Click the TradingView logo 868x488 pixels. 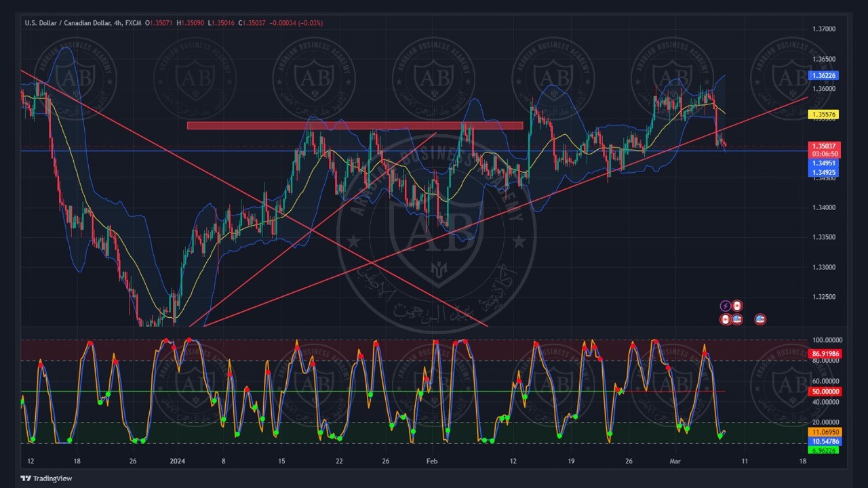click(x=46, y=478)
